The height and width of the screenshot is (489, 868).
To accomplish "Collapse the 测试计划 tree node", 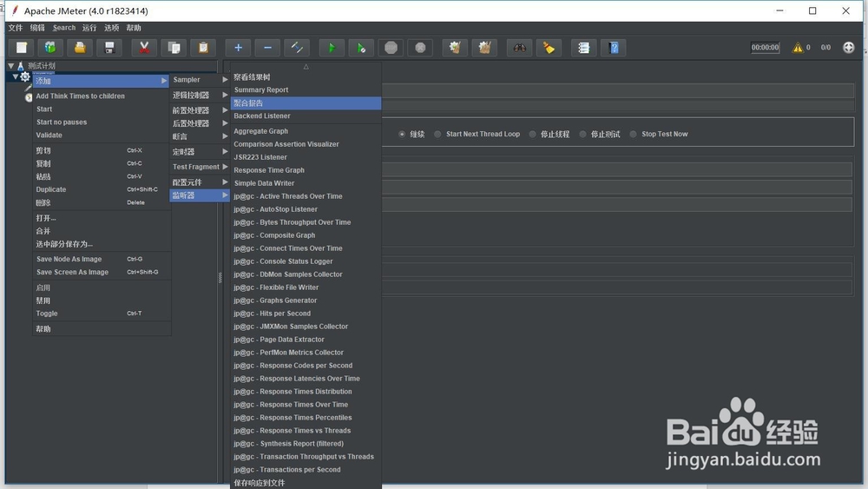I will click(10, 66).
